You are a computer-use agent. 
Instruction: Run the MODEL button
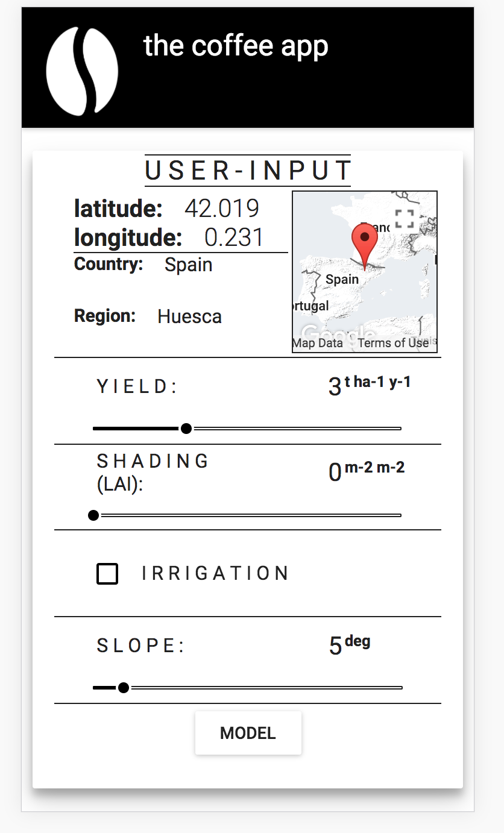(248, 733)
